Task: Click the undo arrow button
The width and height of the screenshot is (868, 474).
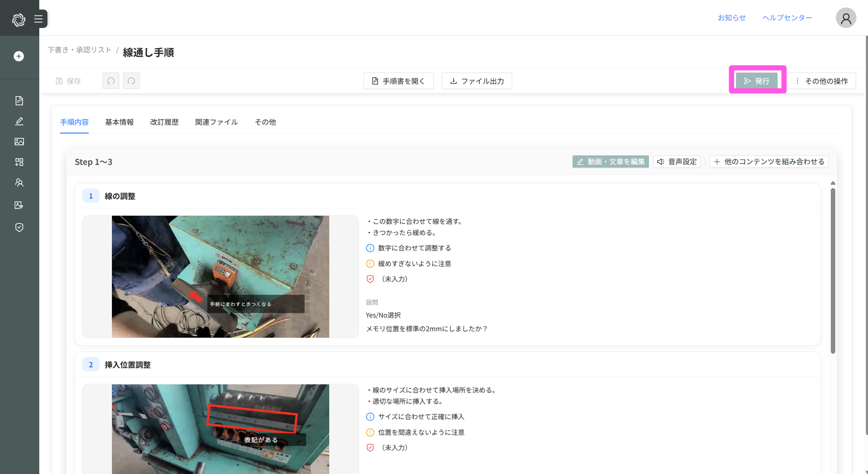Action: (x=111, y=81)
